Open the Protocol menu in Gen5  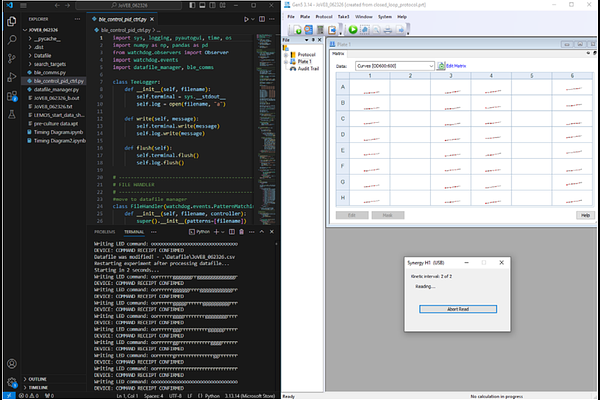323,17
